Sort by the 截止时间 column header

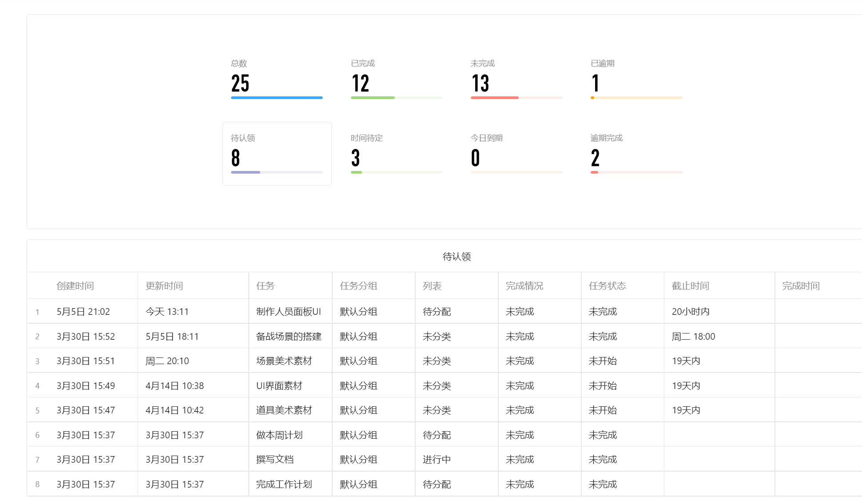pos(690,286)
